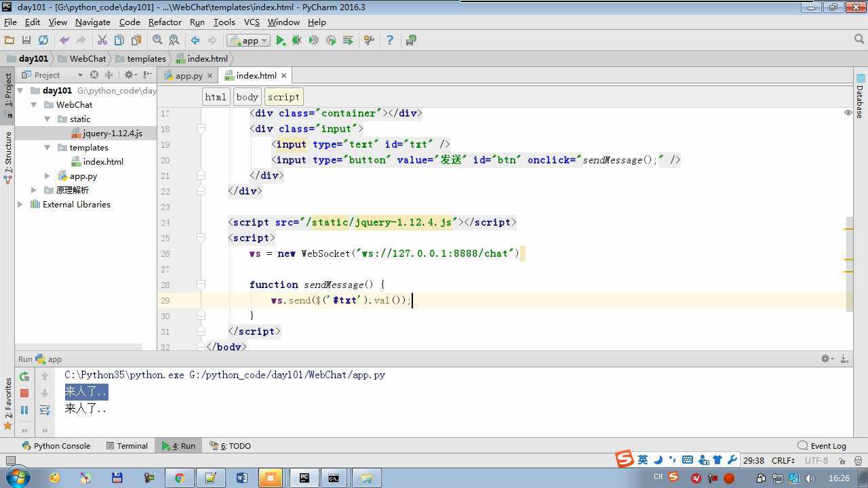Click the chip icon at toolbar end
The image size is (868, 488).
pos(411,41)
